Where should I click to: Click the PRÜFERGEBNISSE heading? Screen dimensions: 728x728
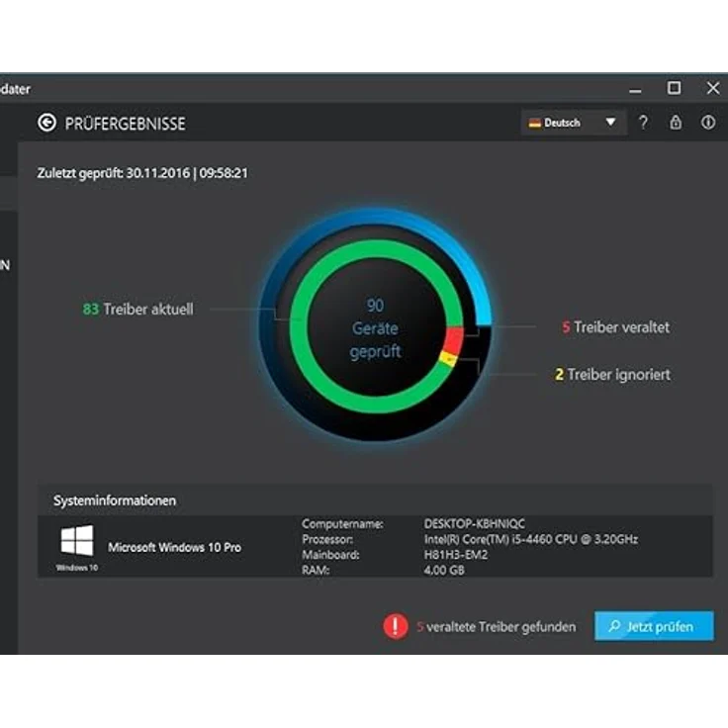point(126,124)
